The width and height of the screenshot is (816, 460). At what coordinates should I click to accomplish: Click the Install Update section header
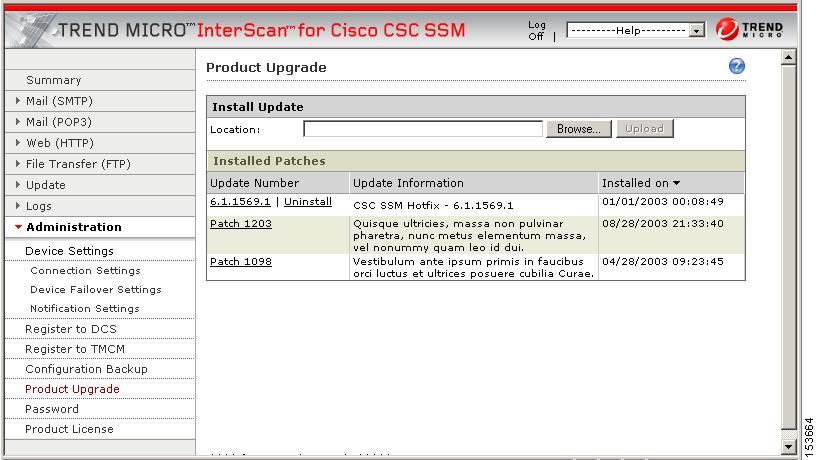pos(476,107)
